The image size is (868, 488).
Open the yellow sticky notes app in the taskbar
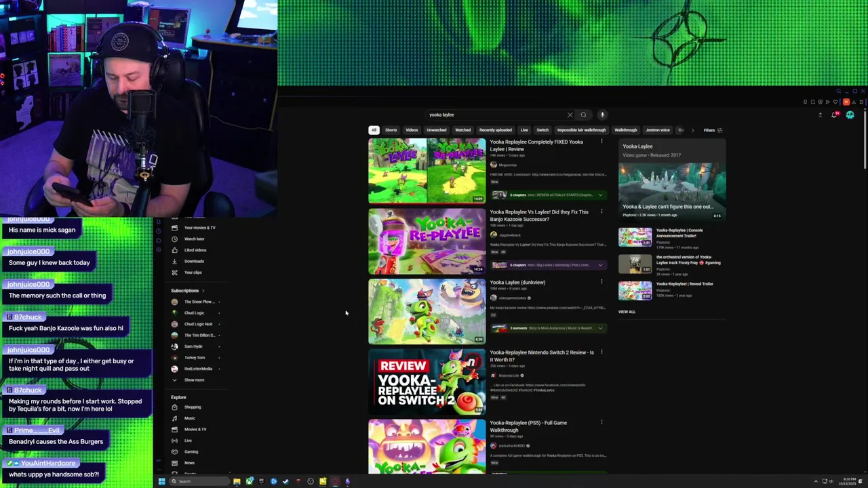click(x=323, y=481)
